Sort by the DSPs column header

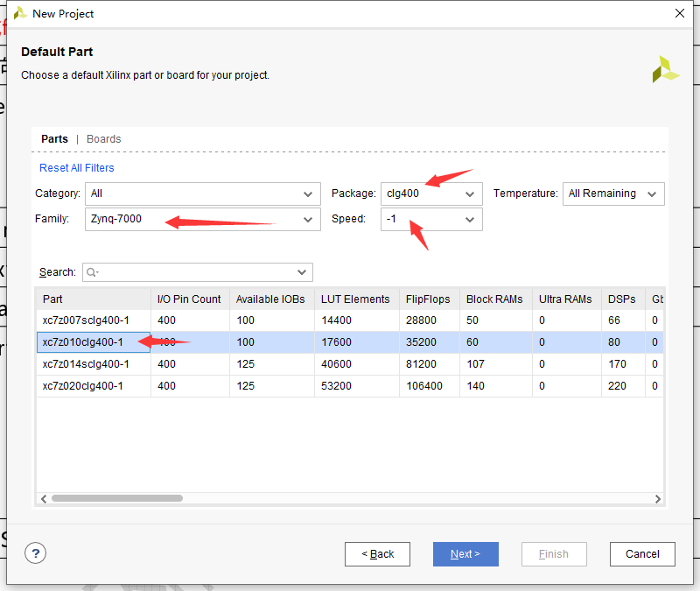[623, 299]
